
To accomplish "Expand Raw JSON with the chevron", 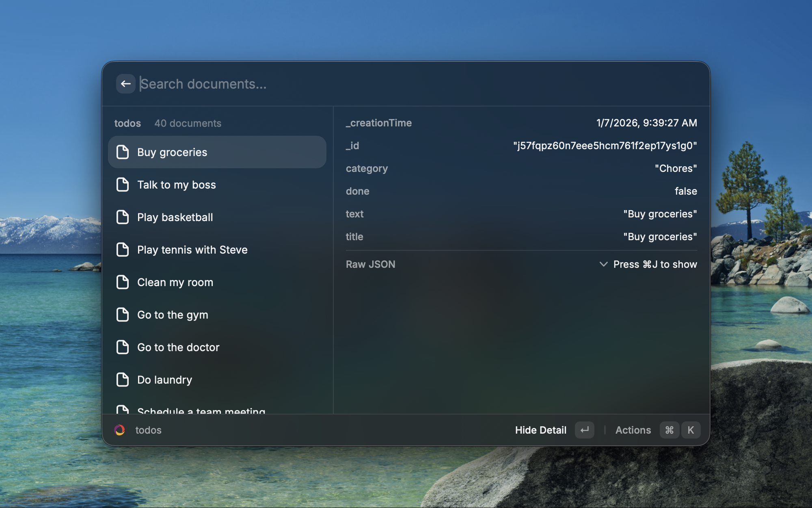I will tap(603, 264).
